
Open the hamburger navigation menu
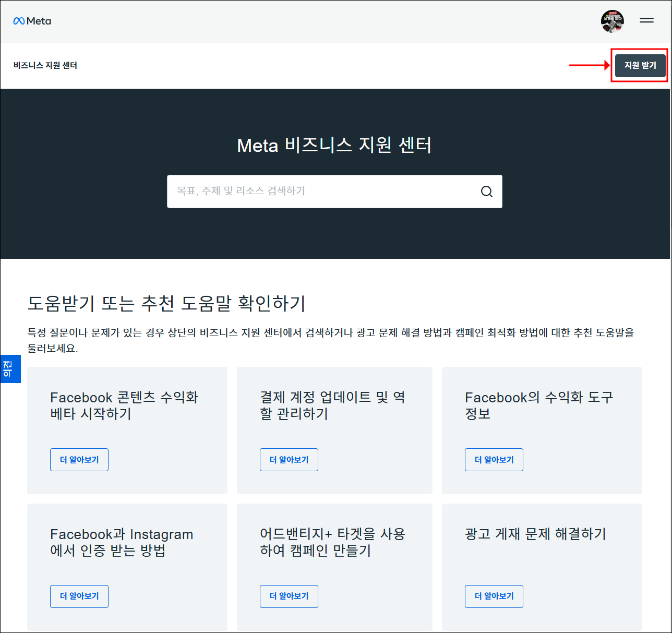click(x=646, y=21)
